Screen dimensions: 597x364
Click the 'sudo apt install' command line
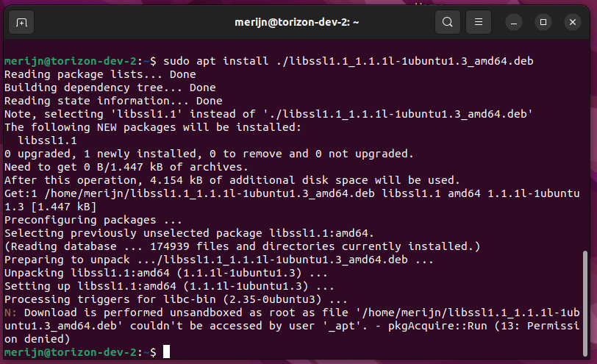(x=269, y=61)
